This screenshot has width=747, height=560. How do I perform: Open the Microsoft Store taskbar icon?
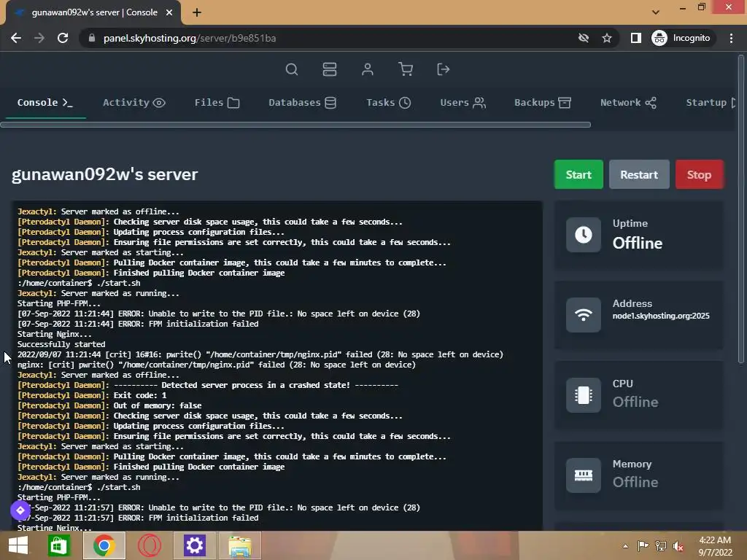pos(58,545)
